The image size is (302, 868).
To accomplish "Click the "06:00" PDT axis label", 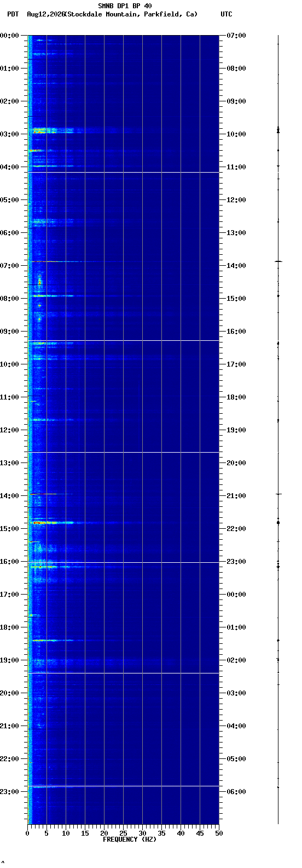I will tap(9, 233).
